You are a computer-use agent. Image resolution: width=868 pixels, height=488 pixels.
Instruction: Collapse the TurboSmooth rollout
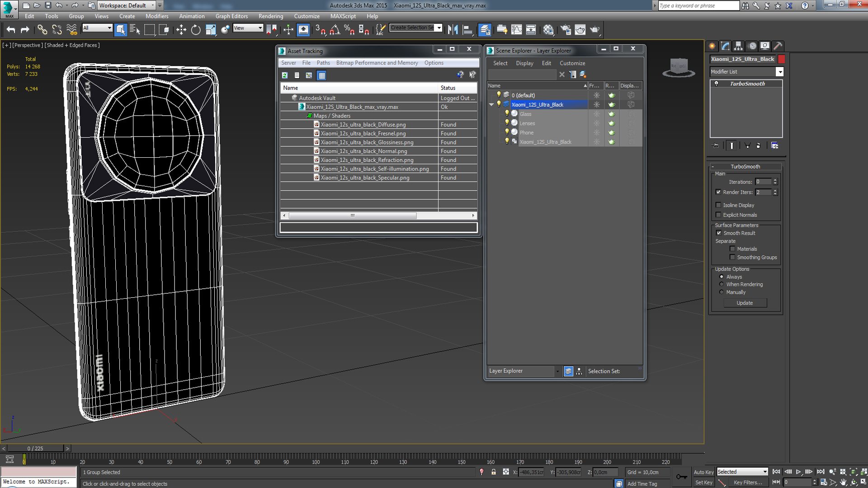tap(745, 167)
